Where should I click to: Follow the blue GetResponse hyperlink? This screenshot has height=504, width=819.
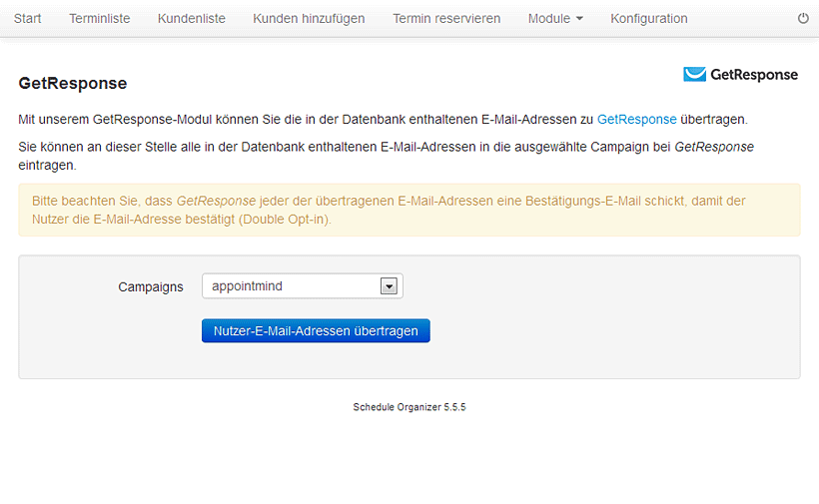coord(636,120)
